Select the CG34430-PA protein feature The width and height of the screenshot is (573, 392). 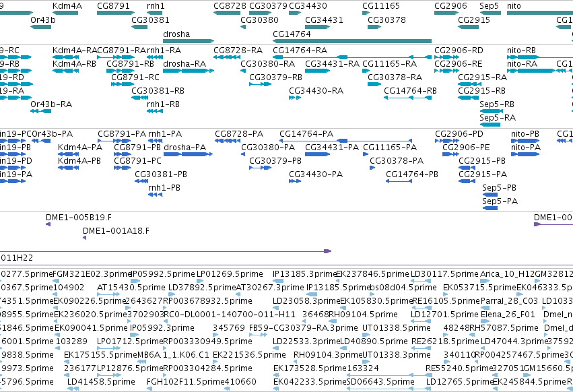[x=295, y=181]
